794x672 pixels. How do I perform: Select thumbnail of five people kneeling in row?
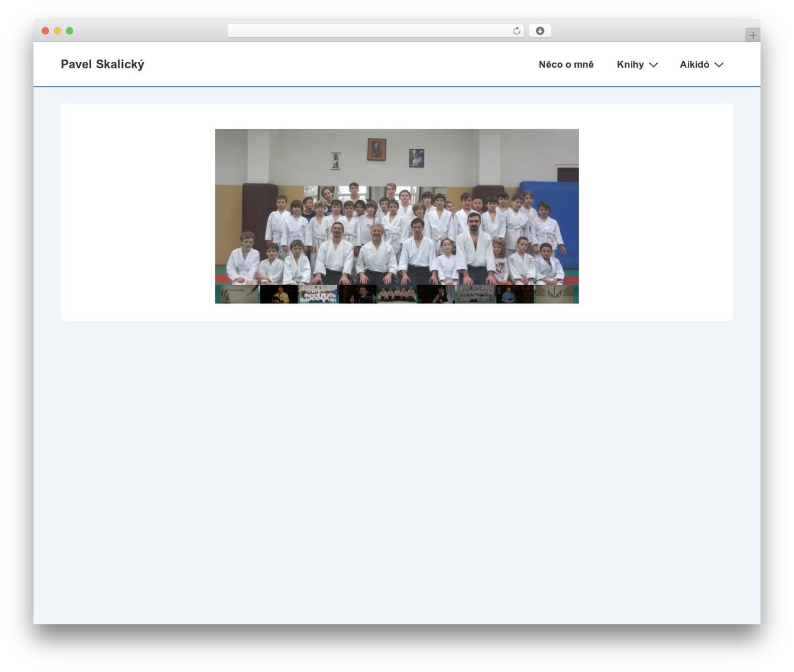click(396, 294)
